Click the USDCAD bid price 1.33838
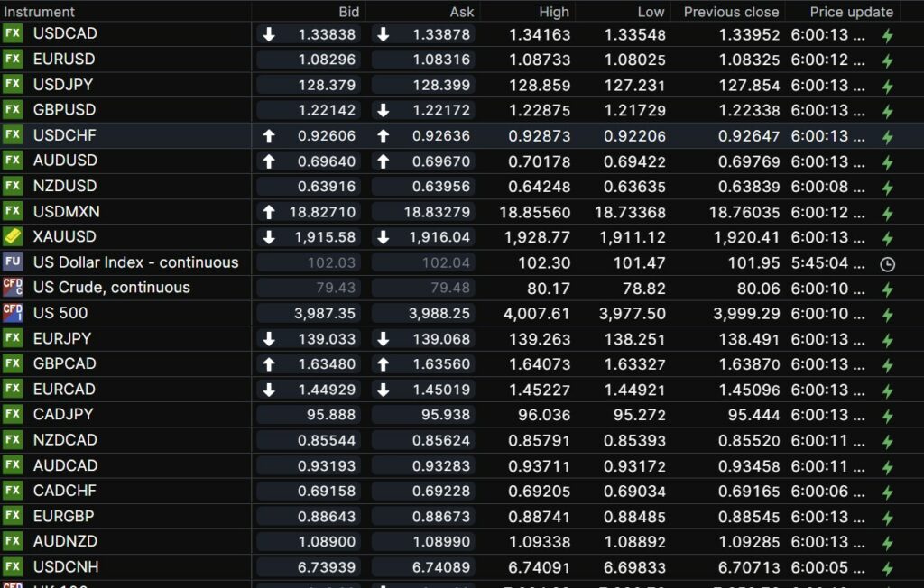924x588 pixels. (x=327, y=34)
